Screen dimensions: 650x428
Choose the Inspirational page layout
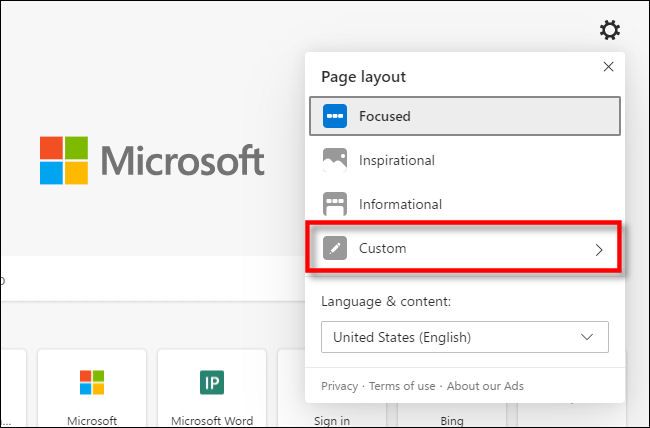(x=465, y=160)
